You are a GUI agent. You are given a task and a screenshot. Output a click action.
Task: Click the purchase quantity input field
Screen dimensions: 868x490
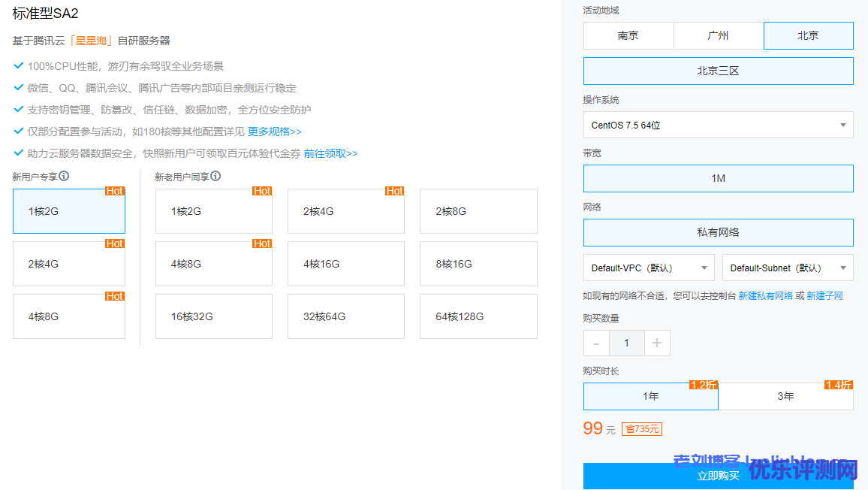pyautogui.click(x=626, y=343)
